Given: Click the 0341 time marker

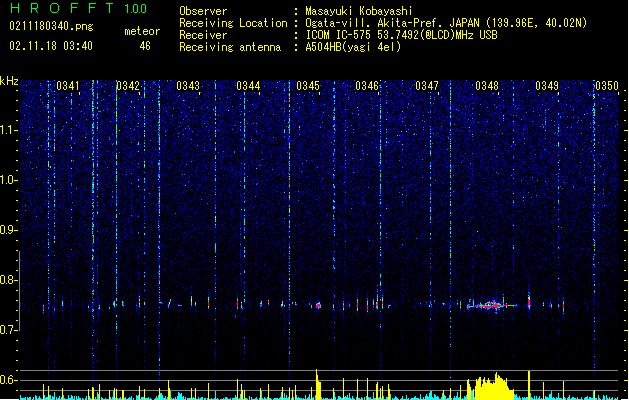Looking at the screenshot, I should pos(68,86).
